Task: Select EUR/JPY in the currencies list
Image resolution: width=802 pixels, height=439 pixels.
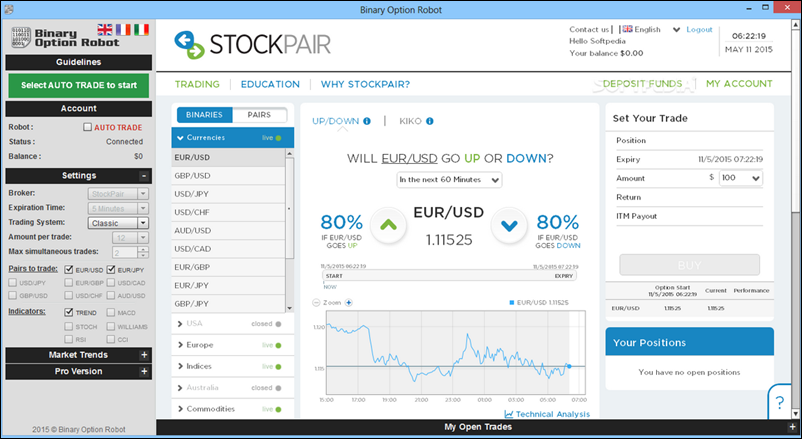Action: point(228,286)
